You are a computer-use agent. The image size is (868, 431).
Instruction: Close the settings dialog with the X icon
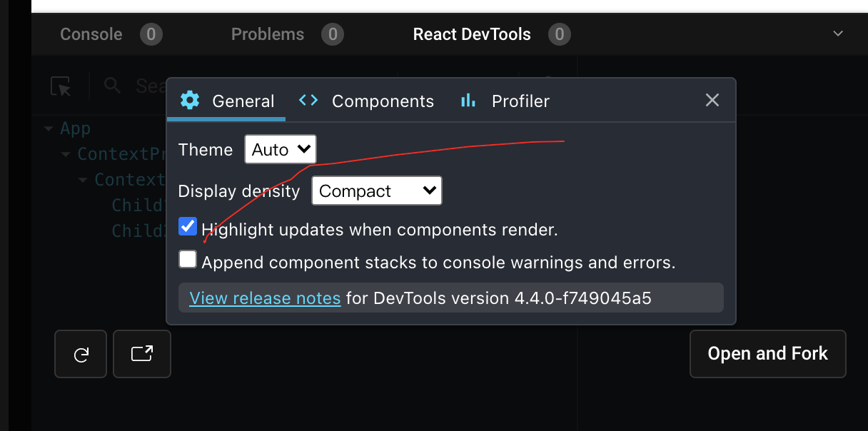(712, 100)
